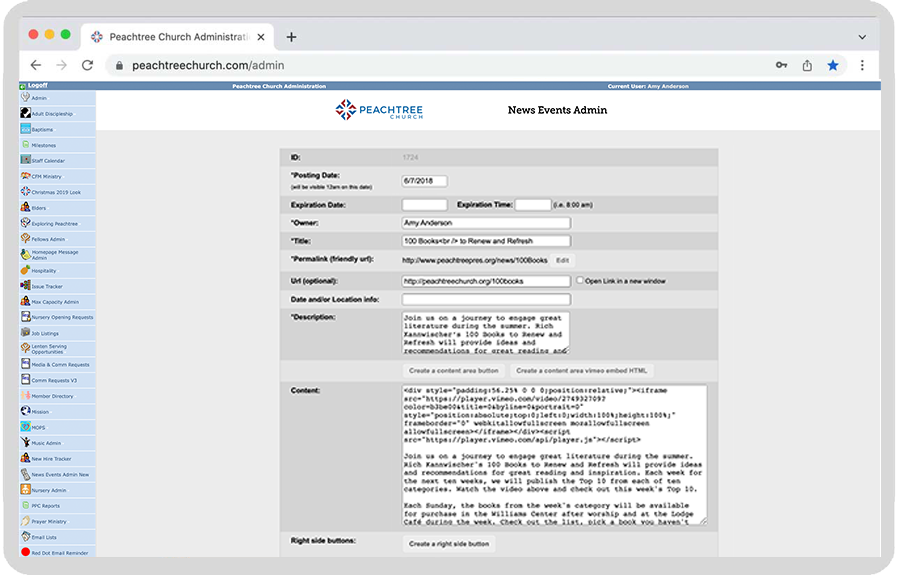The height and width of the screenshot is (575, 900).
Task: Go back using the browser back arrow
Action: [x=36, y=65]
